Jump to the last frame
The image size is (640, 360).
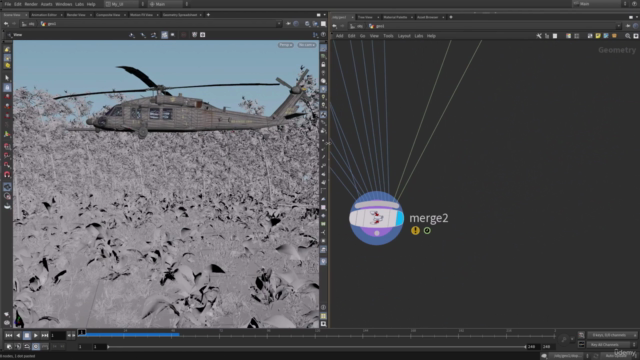(45, 336)
